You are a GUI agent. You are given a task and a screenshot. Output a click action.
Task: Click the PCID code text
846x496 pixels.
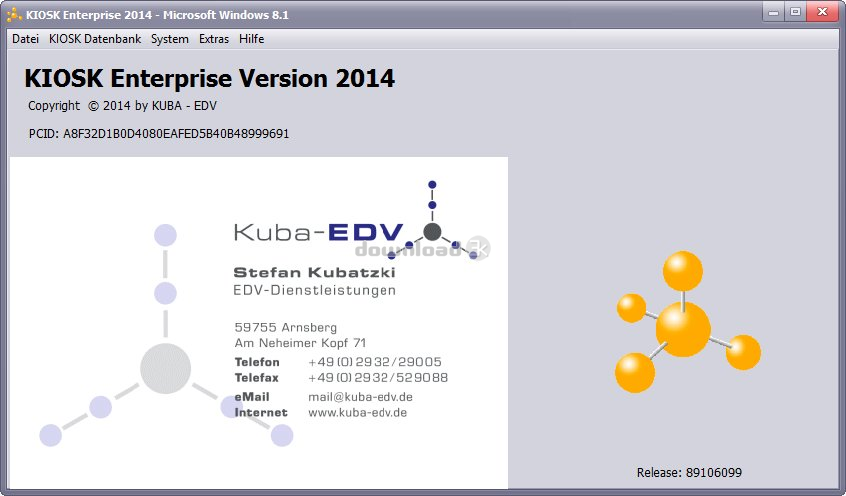(159, 133)
